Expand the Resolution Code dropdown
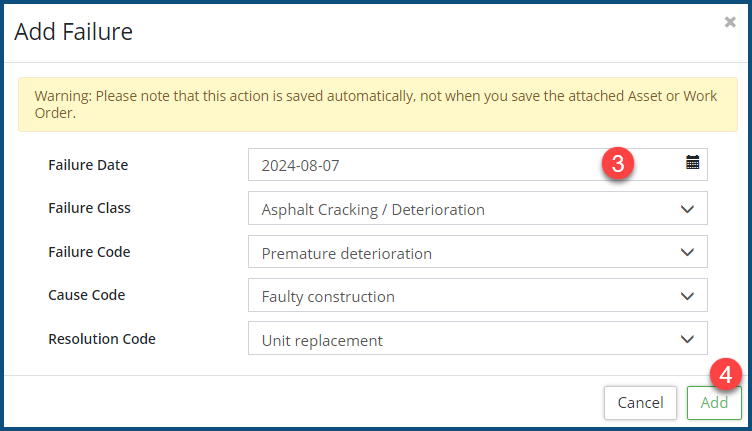752x431 pixels. (x=477, y=340)
